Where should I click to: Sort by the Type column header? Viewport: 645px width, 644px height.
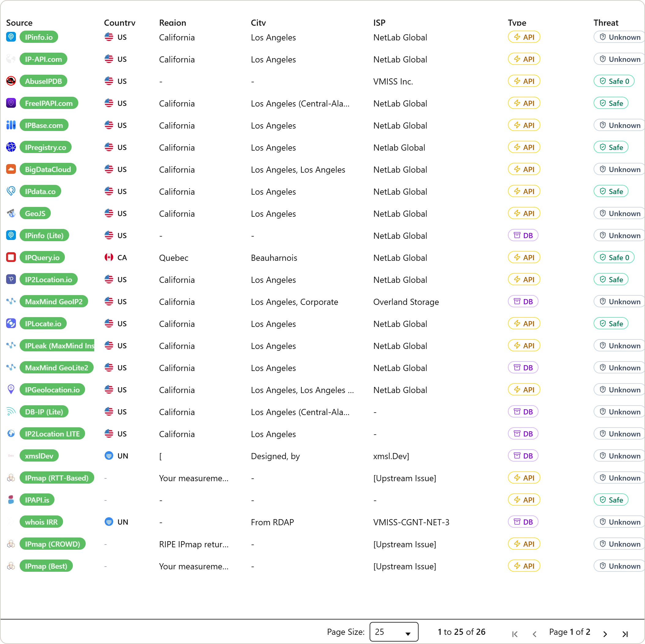[x=517, y=23]
